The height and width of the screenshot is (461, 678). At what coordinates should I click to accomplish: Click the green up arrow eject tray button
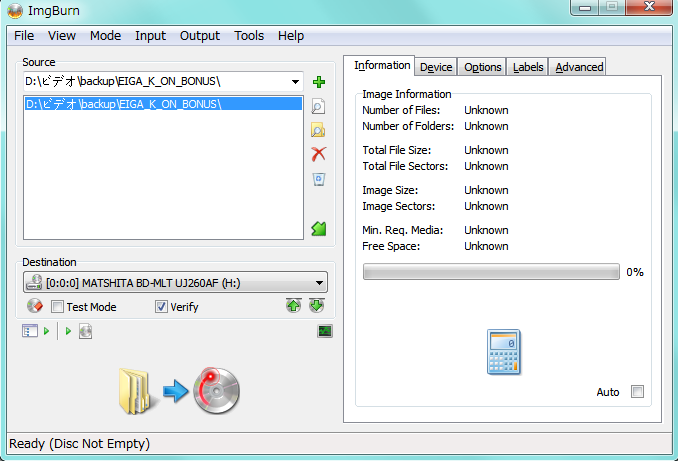(294, 306)
